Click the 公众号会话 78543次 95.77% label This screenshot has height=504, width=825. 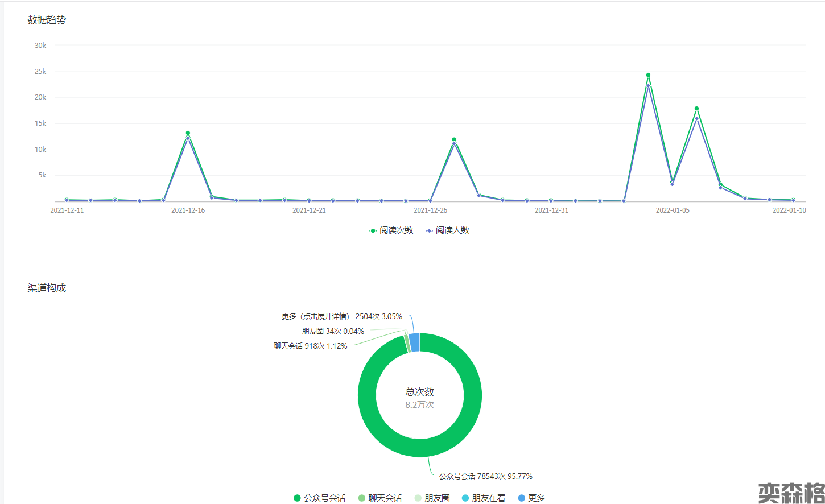point(485,476)
